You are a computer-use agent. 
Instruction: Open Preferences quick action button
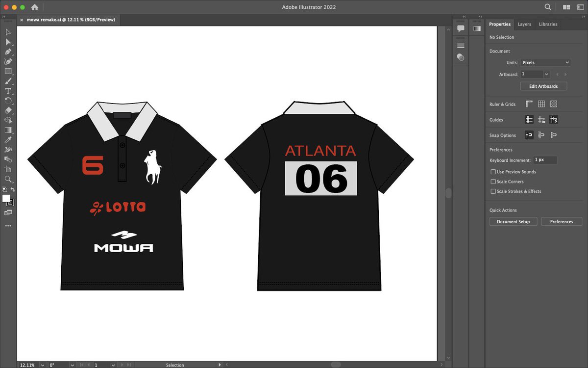tap(562, 222)
